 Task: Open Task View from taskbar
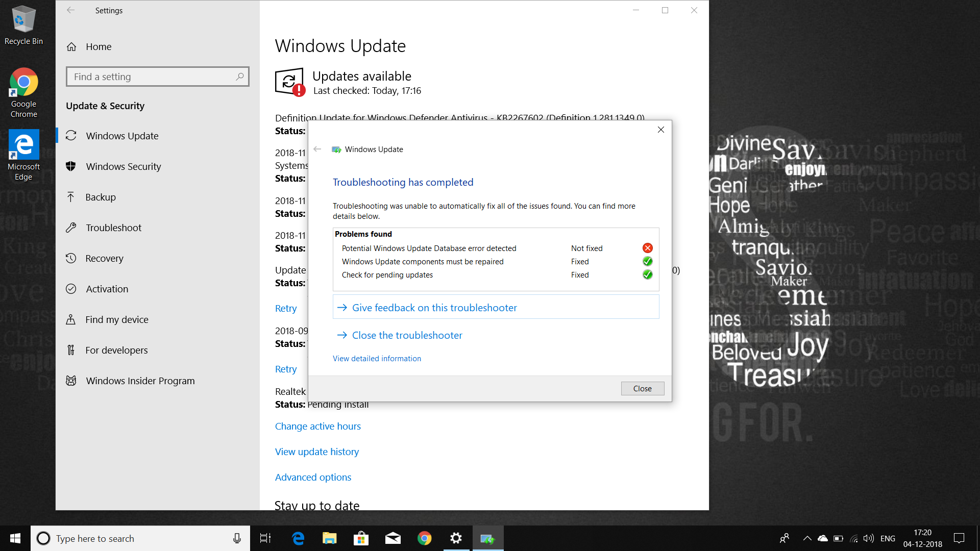(265, 538)
